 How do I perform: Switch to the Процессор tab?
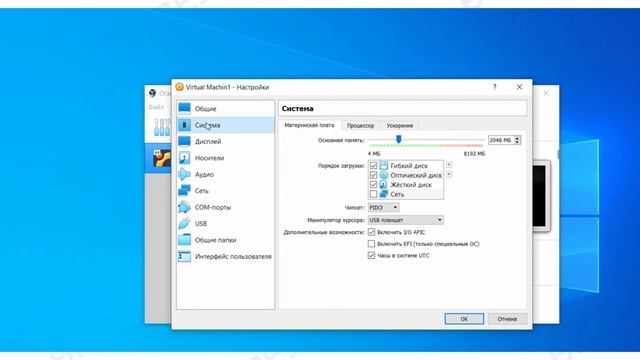coord(360,126)
